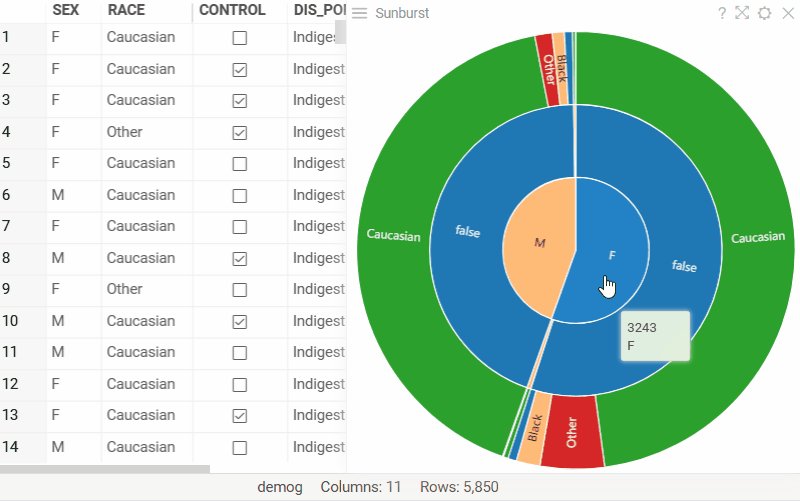Click 'Rows: 5,850' in the status bar

459,487
